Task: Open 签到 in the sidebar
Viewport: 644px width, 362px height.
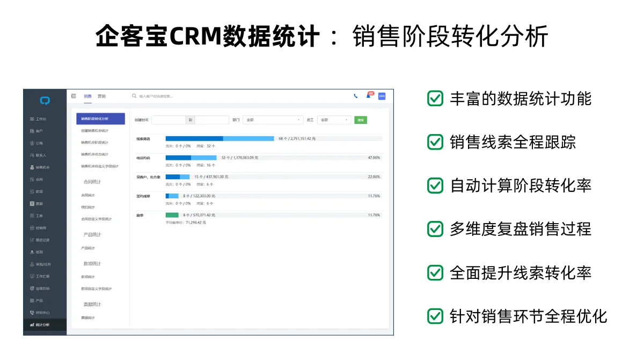Action: tap(36, 252)
